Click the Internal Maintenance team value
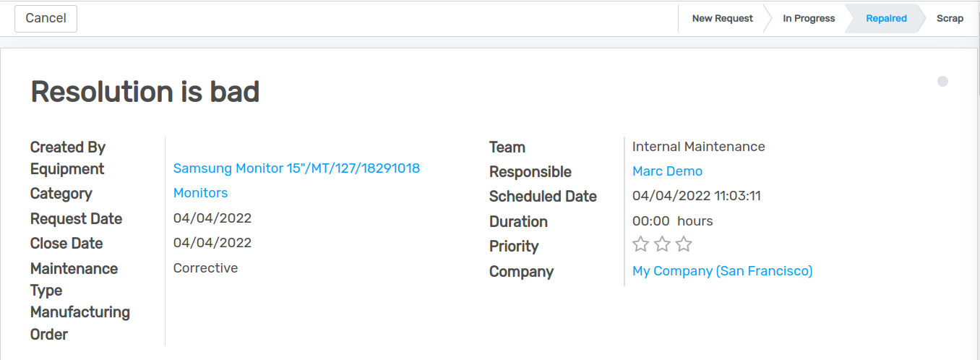This screenshot has width=980, height=360. point(698,147)
